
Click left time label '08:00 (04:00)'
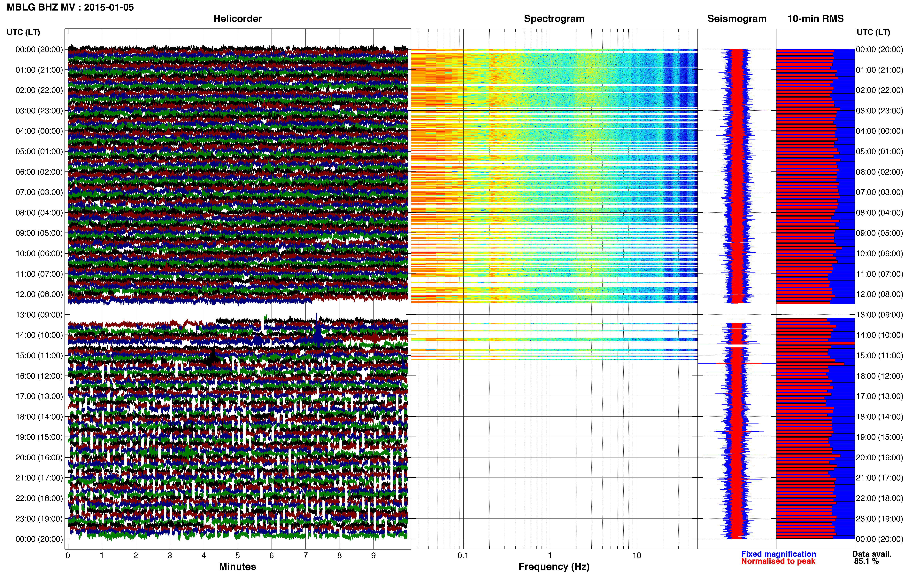tap(39, 213)
